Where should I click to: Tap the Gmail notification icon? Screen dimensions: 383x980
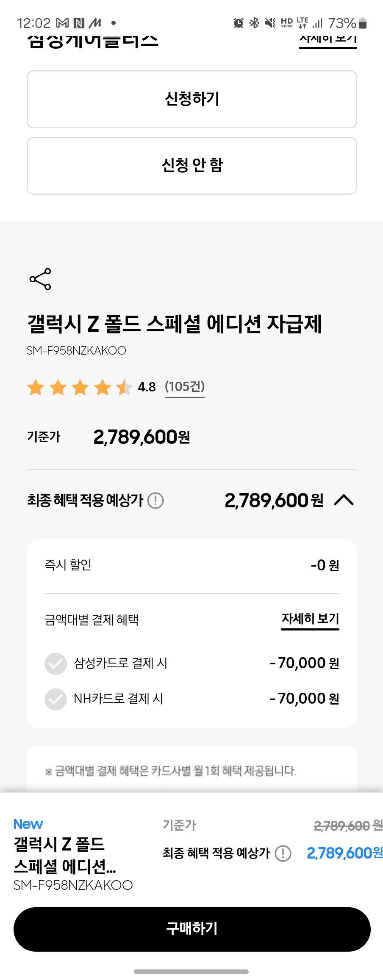click(62, 23)
